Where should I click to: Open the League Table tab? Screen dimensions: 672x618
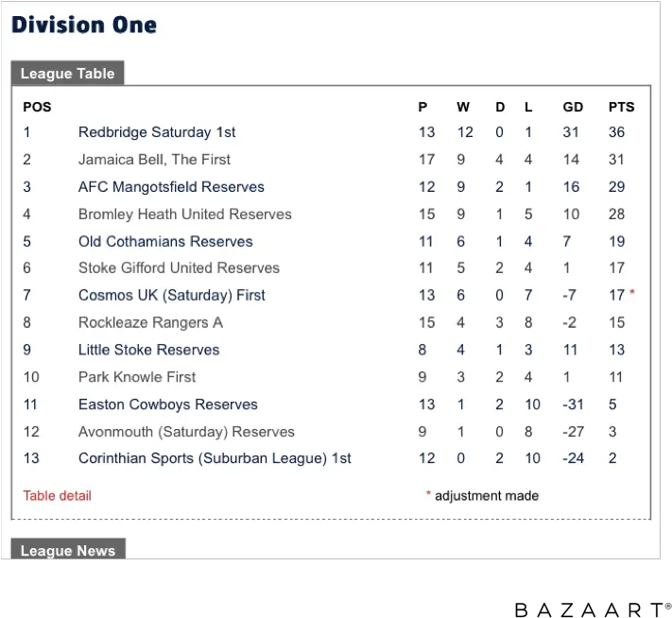point(67,74)
